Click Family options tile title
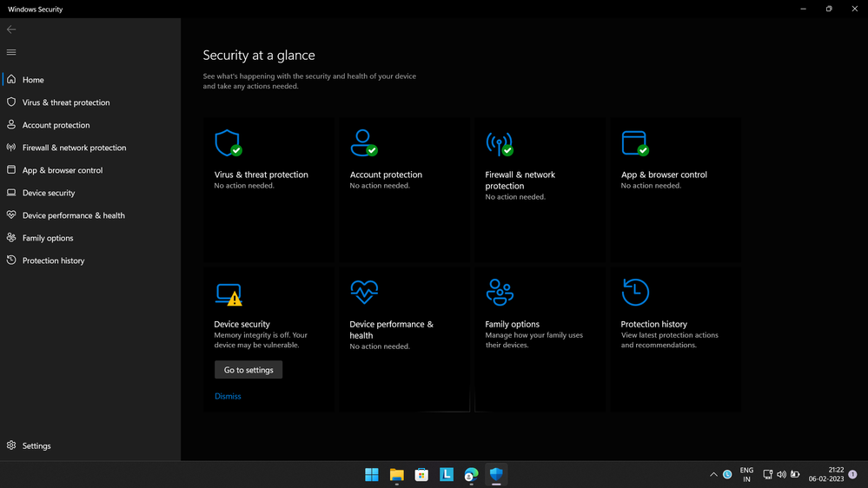 coord(512,324)
